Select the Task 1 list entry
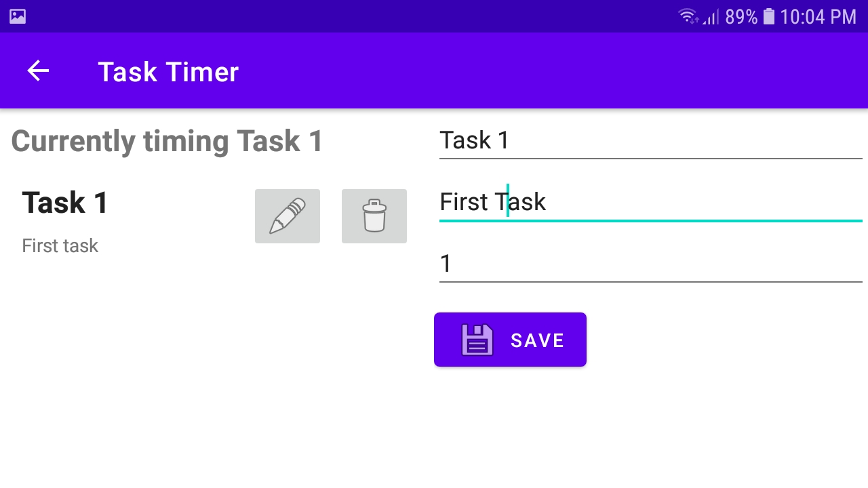The width and height of the screenshot is (868, 488). pos(136,220)
